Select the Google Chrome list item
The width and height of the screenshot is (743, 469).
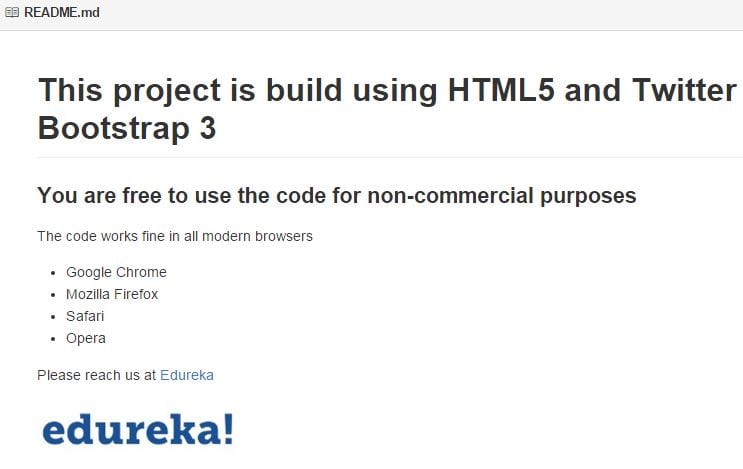point(116,272)
